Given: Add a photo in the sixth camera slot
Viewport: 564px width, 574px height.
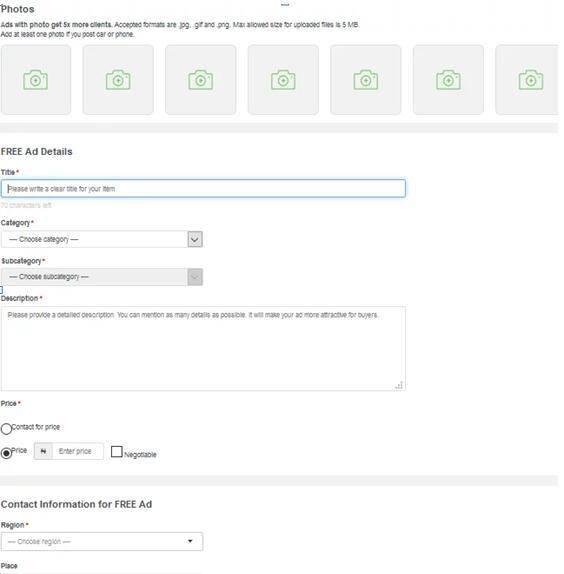Looking at the screenshot, I should [448, 80].
